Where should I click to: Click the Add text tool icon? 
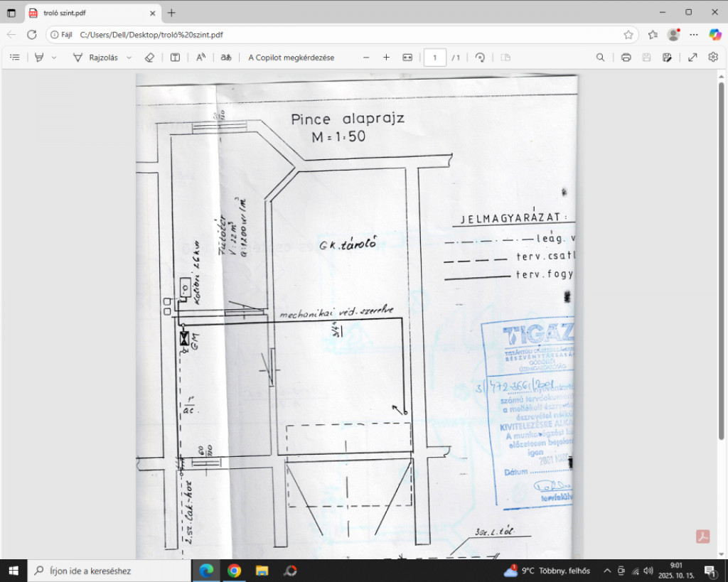click(x=175, y=58)
